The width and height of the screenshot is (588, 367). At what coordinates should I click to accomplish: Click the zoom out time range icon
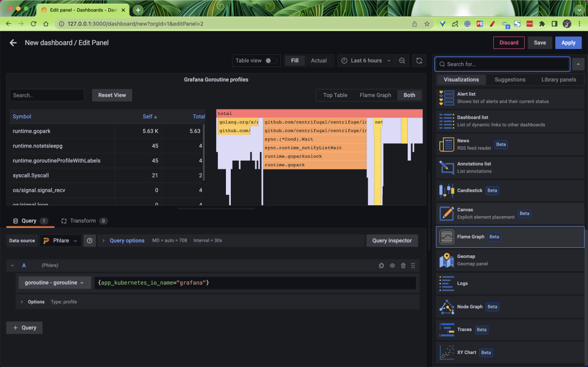402,60
